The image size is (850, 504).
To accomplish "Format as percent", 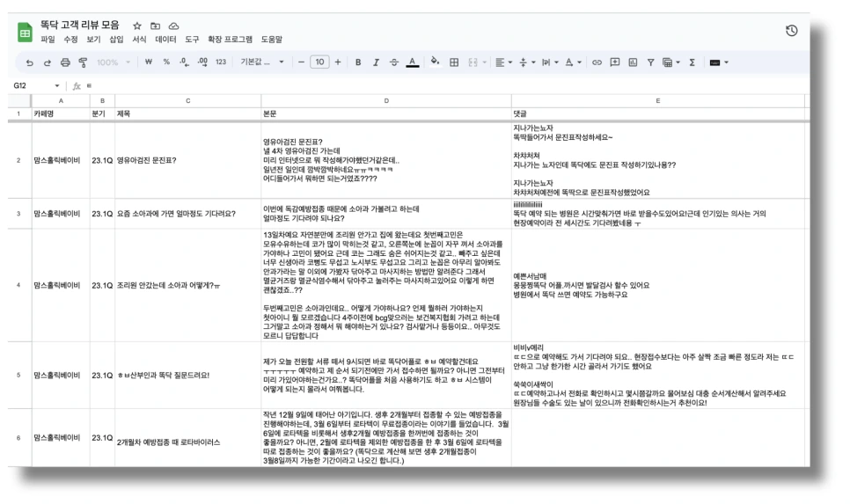I will click(166, 62).
